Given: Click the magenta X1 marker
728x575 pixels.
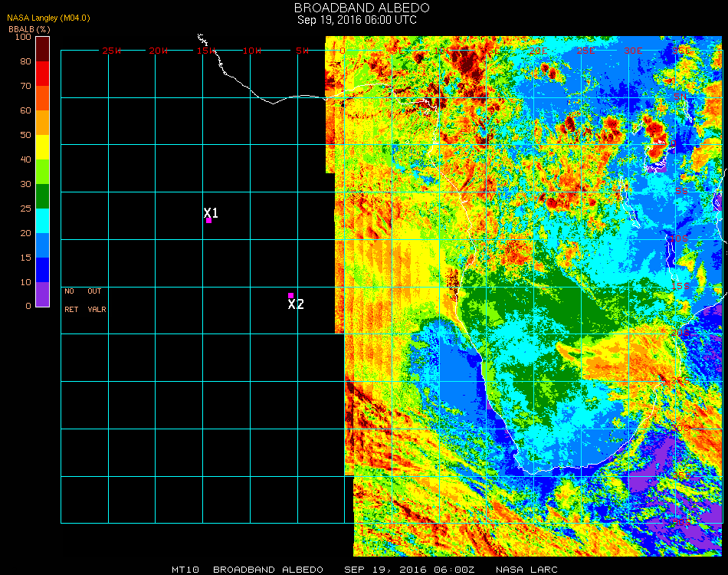Looking at the screenshot, I should pyautogui.click(x=208, y=220).
